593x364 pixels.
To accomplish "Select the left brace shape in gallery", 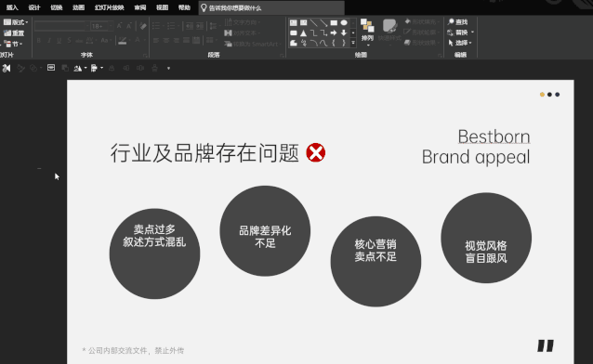I will 334,43.
